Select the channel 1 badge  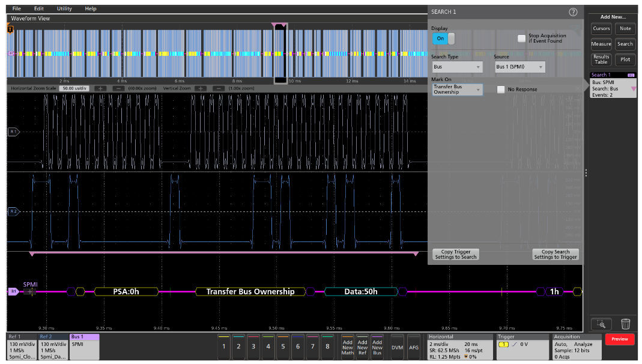click(x=223, y=347)
